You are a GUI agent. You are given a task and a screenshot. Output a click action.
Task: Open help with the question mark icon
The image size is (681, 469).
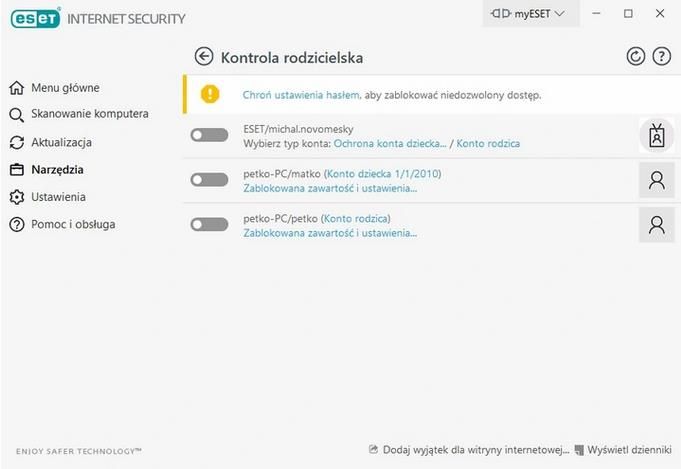661,56
